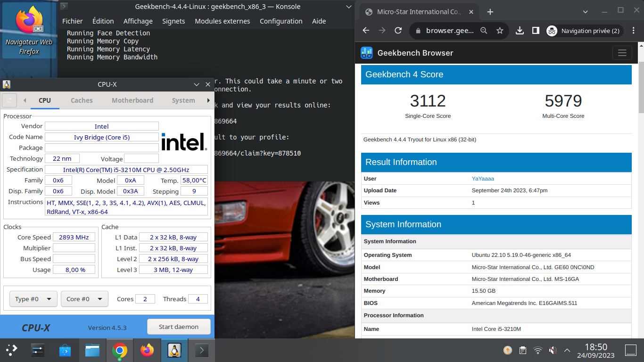Image resolution: width=644 pixels, height=362 pixels.
Task: Open the Affichage menu in Konsole
Action: coord(138,21)
